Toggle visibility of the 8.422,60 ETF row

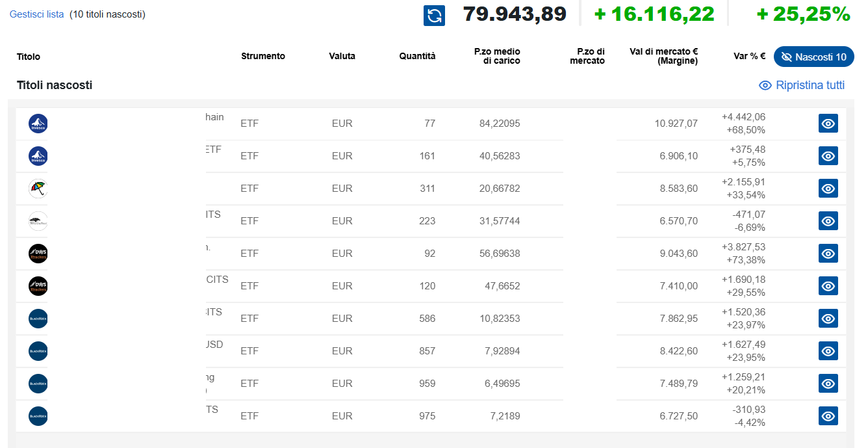828,351
